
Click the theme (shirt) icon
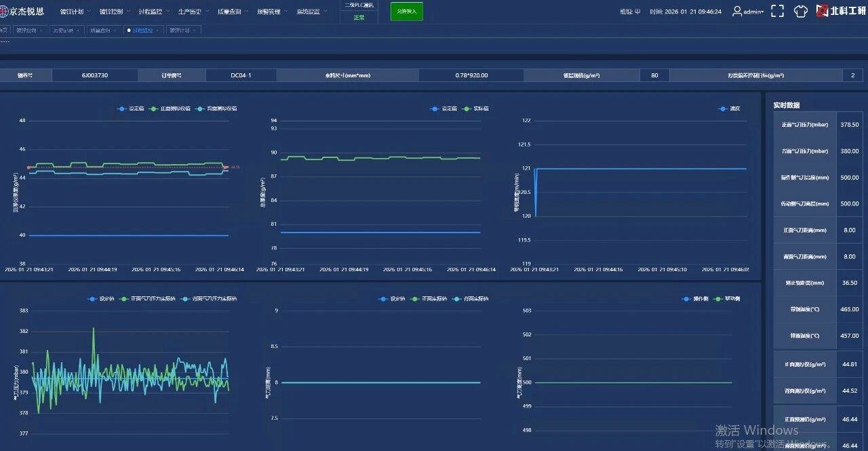click(x=801, y=12)
